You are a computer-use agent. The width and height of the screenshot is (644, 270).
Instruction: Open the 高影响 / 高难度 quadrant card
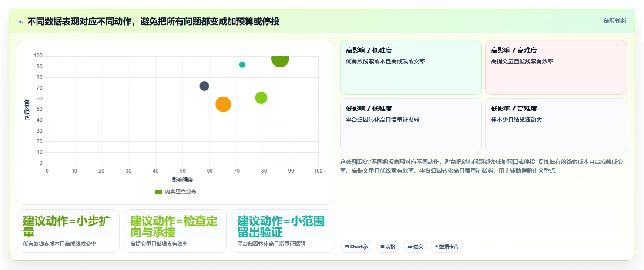click(556, 67)
